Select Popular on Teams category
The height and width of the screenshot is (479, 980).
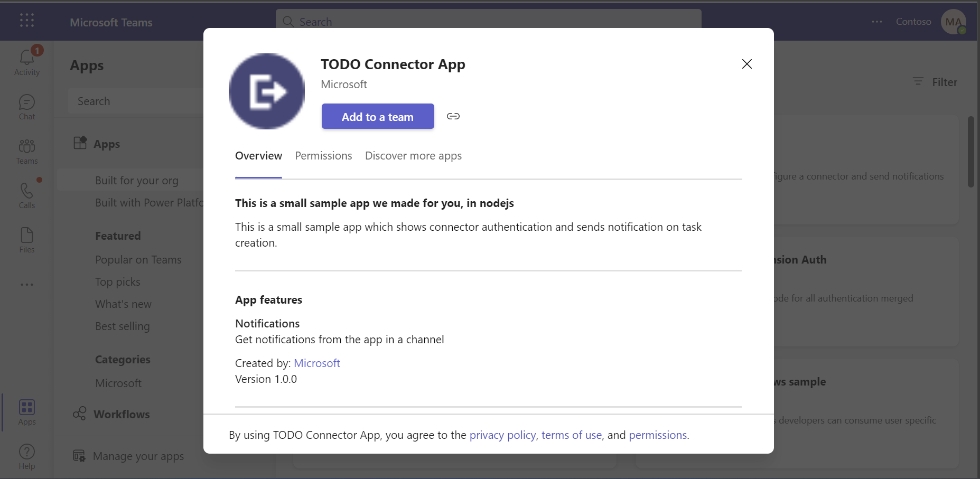click(x=138, y=260)
